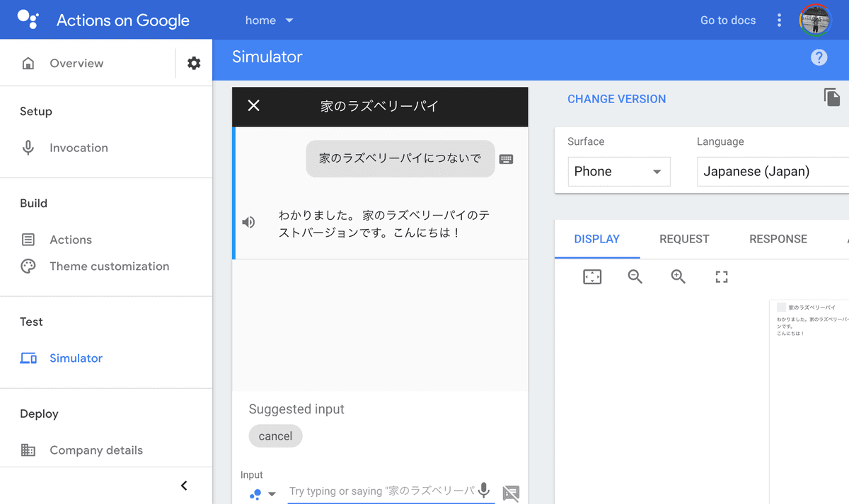Click the zoom out magnifier icon
The image size is (849, 504).
[x=635, y=277]
